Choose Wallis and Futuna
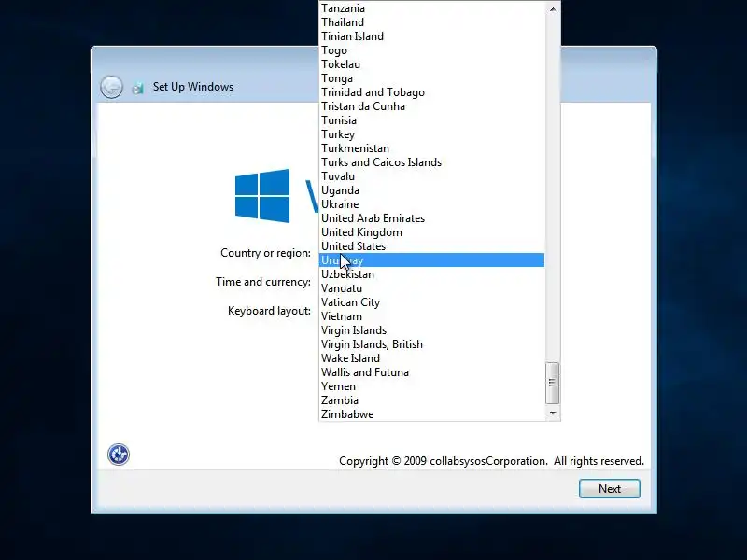 [x=431, y=372]
